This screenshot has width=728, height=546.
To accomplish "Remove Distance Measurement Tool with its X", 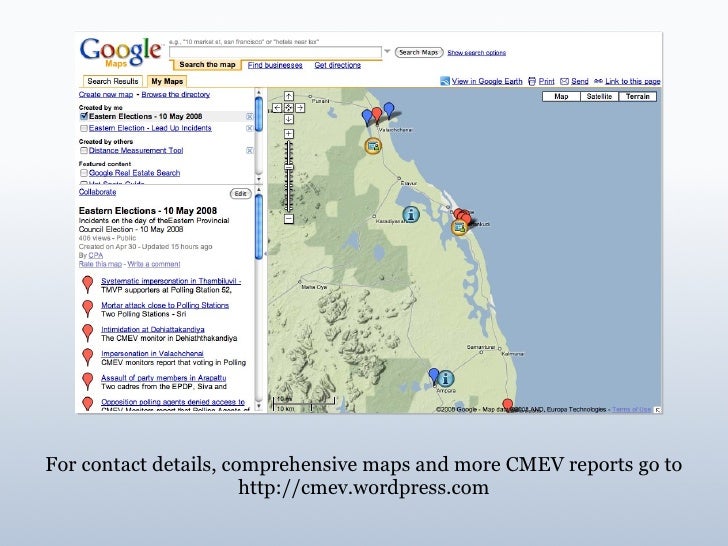I will click(x=249, y=150).
